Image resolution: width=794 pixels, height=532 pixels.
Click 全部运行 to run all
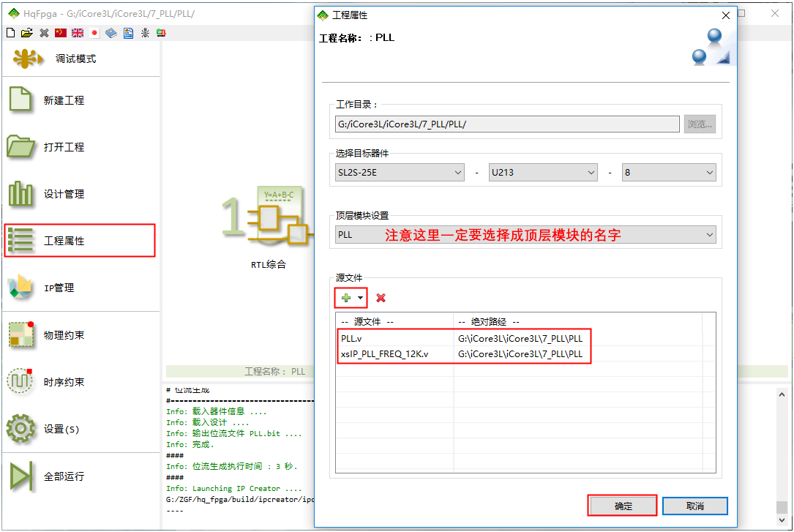coord(64,476)
